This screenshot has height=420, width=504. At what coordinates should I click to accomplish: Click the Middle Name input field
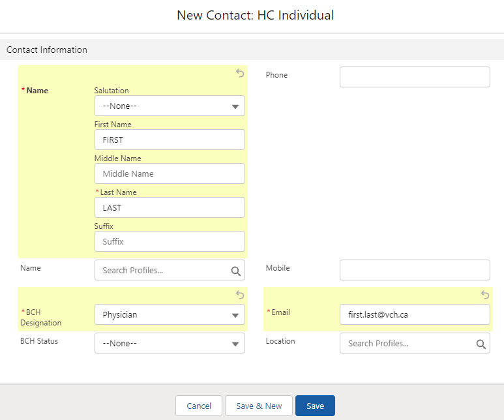click(x=170, y=173)
